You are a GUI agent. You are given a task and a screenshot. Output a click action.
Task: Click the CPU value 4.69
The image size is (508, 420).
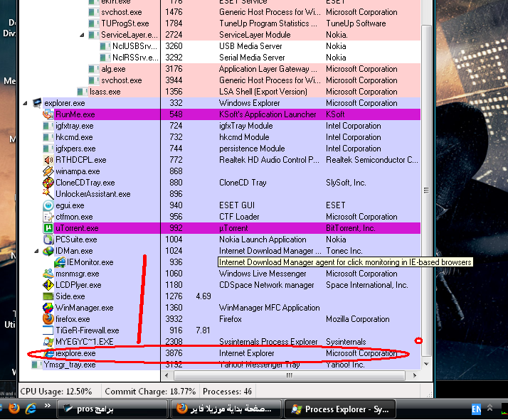tap(203, 296)
